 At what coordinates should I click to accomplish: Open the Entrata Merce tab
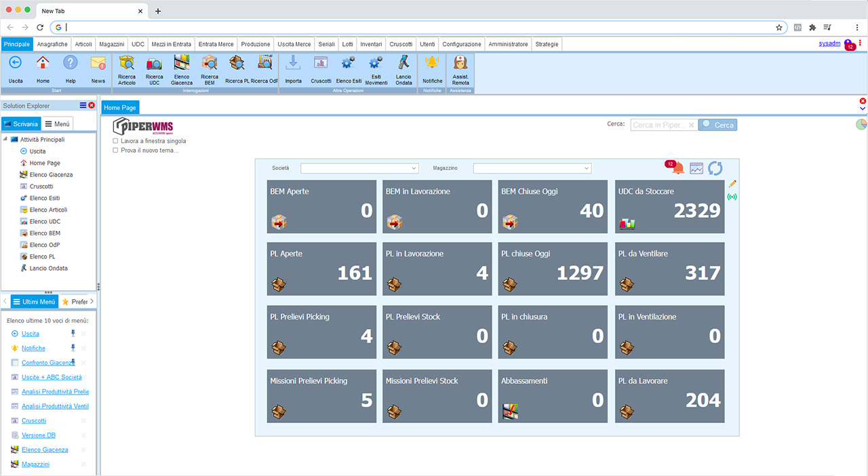coord(216,44)
